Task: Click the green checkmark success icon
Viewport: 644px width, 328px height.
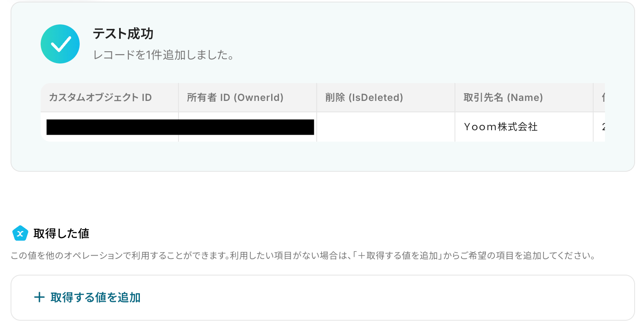Action: click(x=60, y=44)
